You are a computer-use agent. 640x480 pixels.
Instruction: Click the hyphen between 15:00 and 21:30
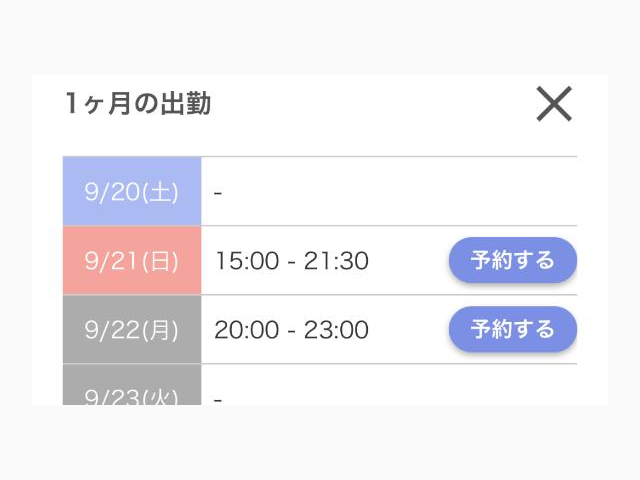[291, 262]
